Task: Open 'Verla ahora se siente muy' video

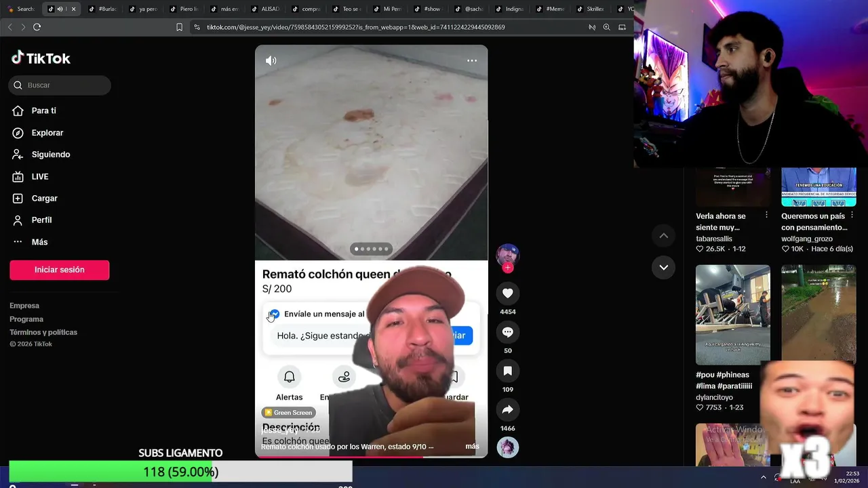Action: pyautogui.click(x=721, y=222)
